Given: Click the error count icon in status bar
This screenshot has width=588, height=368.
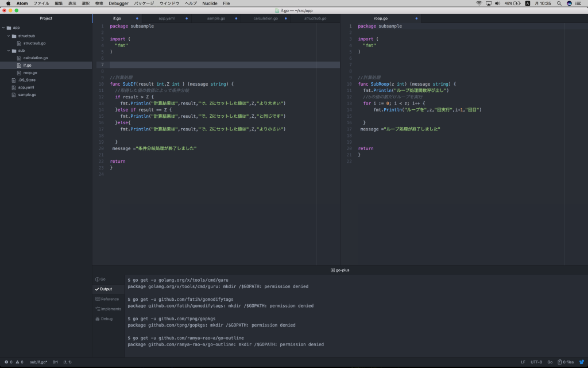Looking at the screenshot, I should (x=6, y=362).
